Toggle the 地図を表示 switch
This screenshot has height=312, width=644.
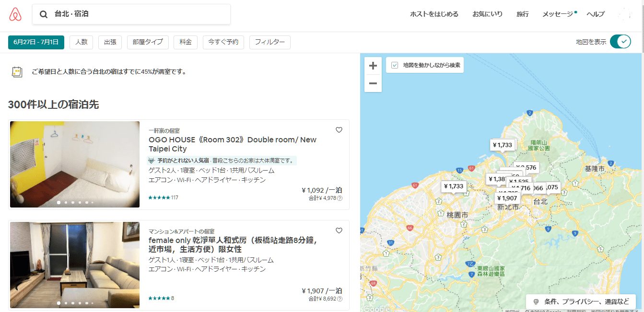(x=621, y=42)
